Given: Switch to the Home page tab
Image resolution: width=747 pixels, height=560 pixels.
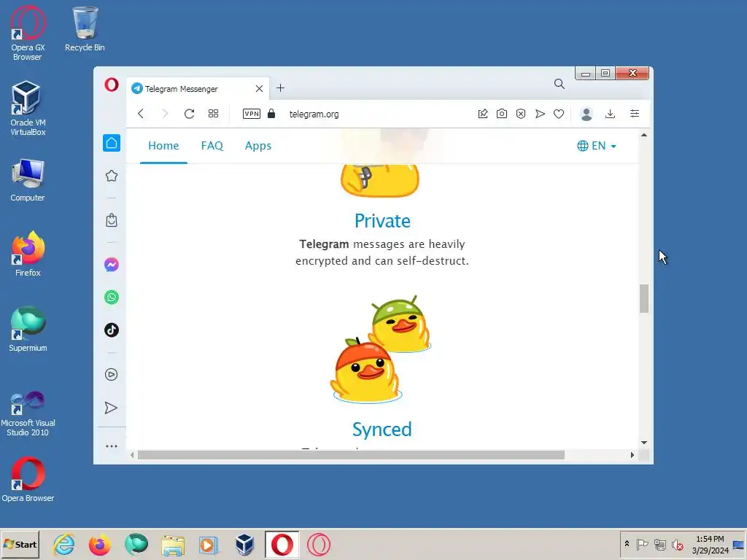Looking at the screenshot, I should click(x=163, y=146).
